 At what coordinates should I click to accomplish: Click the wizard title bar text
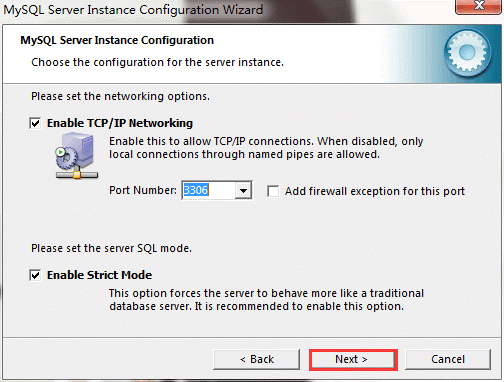click(x=133, y=10)
